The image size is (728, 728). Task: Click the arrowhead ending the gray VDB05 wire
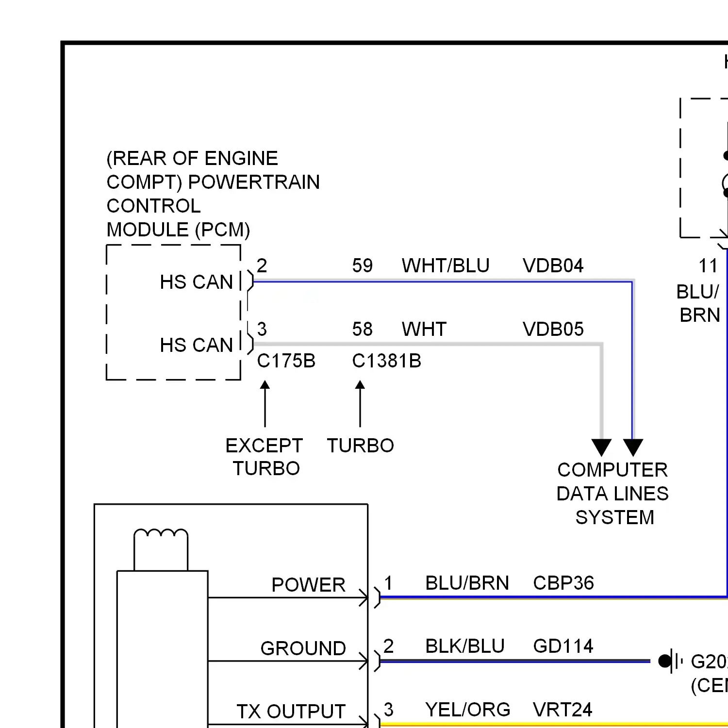[601, 447]
